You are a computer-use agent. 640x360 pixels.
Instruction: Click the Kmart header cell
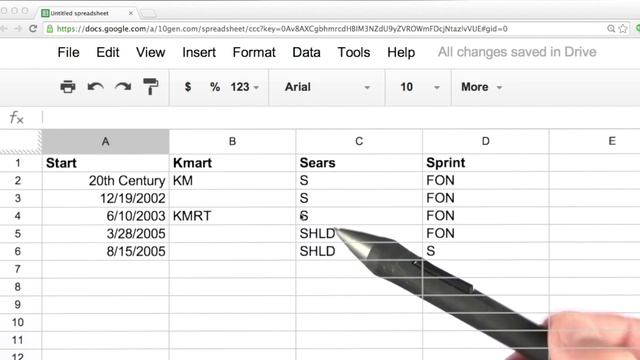click(232, 163)
